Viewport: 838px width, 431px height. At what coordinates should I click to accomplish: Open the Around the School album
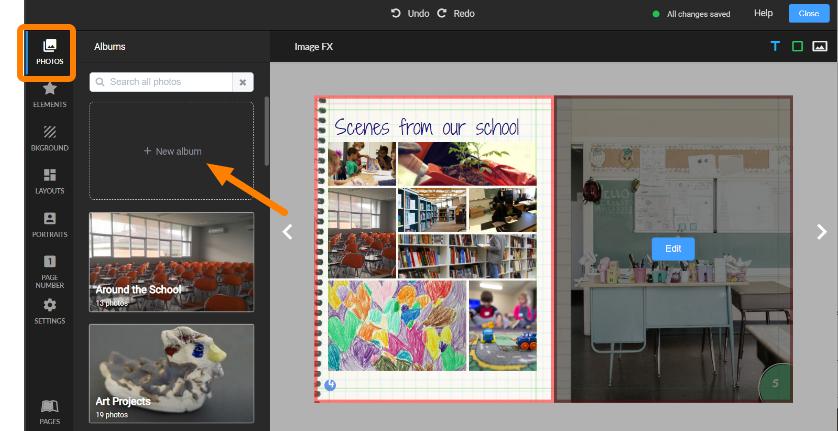(171, 261)
